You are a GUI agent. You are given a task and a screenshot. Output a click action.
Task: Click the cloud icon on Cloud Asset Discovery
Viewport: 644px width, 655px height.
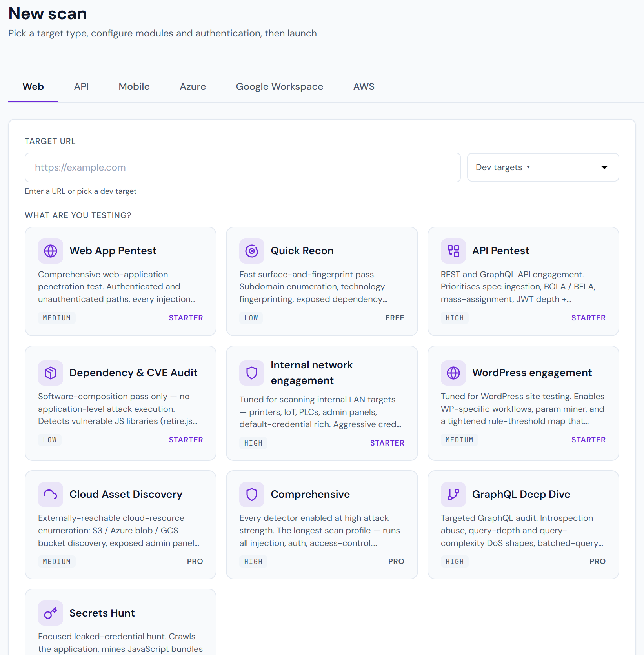coord(51,494)
